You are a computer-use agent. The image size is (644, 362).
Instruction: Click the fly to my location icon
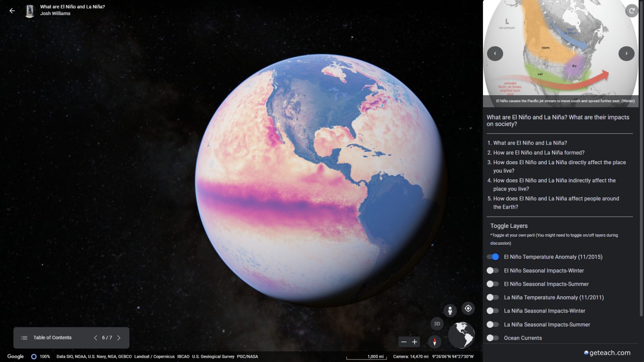tap(468, 308)
